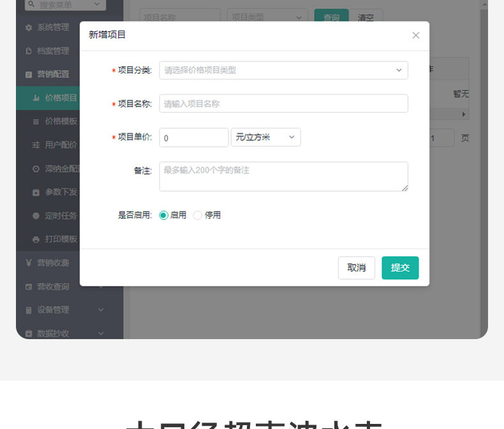Click the 系统管理 gear icon in sidebar
Image resolution: width=504 pixels, height=429 pixels.
(x=28, y=28)
